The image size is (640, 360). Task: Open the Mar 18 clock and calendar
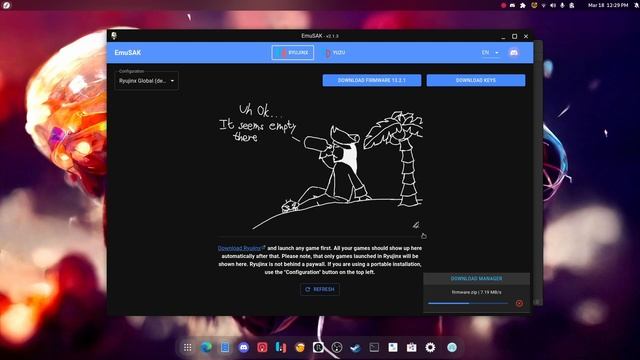click(x=608, y=5)
